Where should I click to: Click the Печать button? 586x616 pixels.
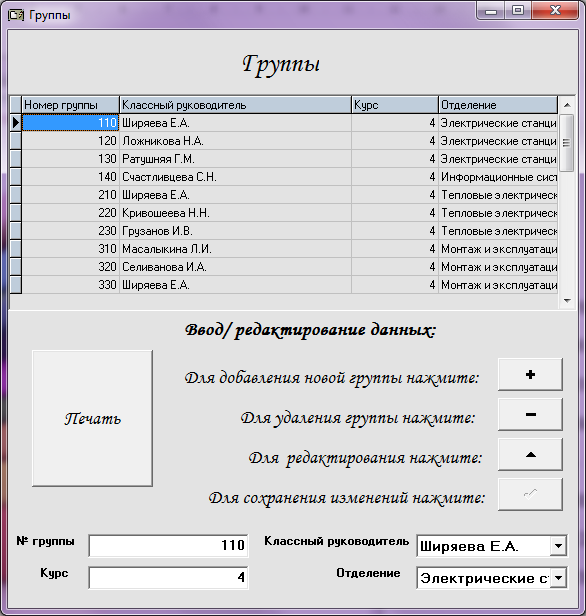(x=92, y=418)
